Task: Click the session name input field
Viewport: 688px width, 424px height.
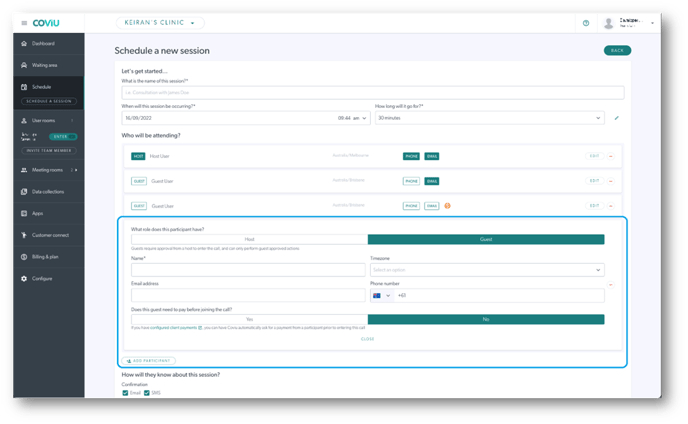Action: (x=373, y=93)
